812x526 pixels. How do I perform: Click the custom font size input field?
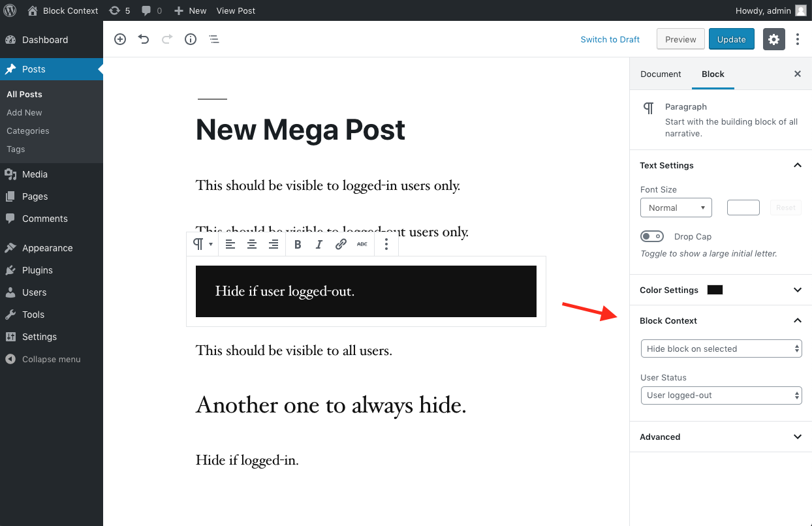pos(743,208)
